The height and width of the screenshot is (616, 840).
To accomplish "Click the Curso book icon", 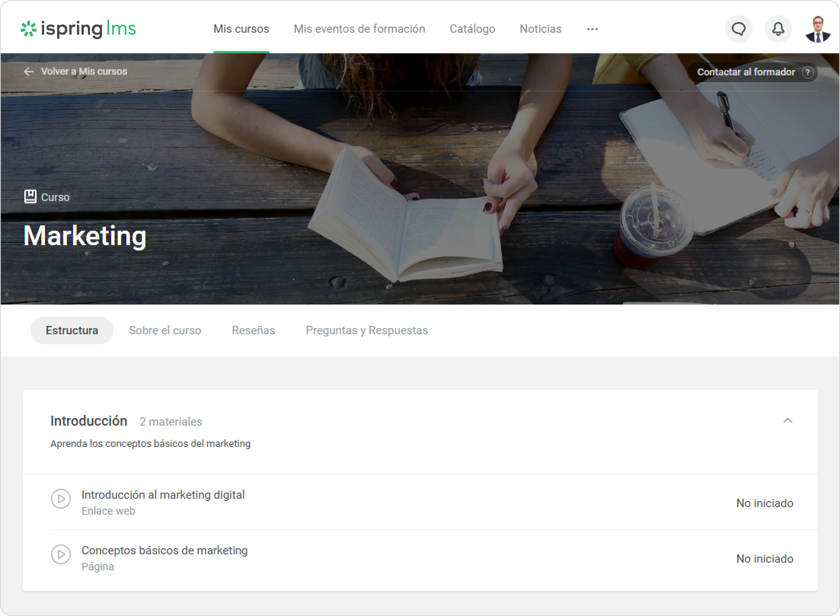I will pyautogui.click(x=30, y=196).
